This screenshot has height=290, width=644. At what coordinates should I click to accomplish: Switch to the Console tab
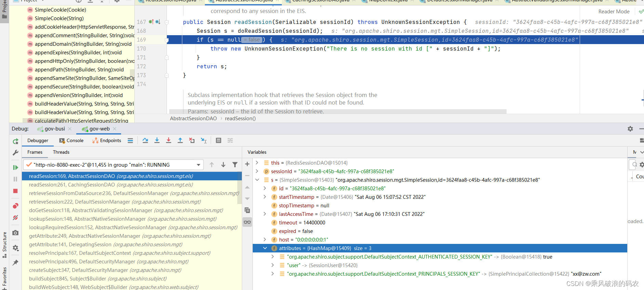[x=71, y=140]
